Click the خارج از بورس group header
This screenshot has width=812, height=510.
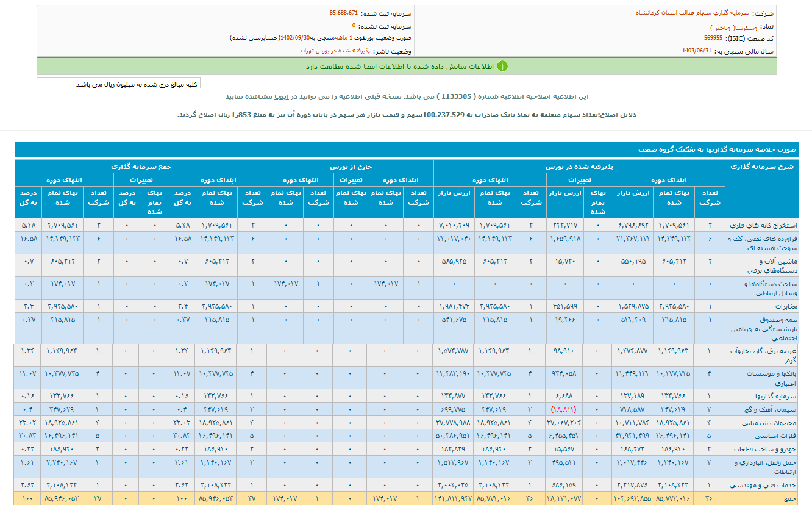click(x=351, y=166)
